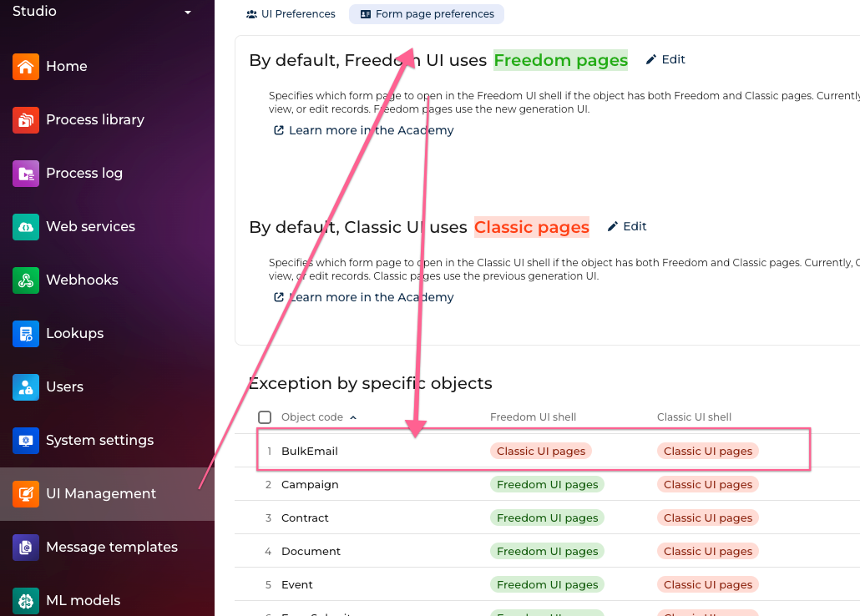Edit the Classic UI default pages

tap(627, 226)
